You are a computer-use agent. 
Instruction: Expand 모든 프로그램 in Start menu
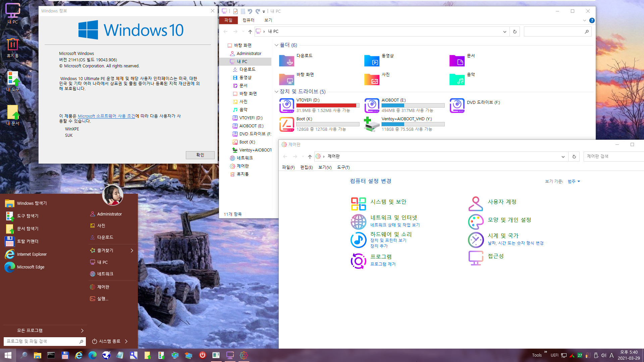[x=82, y=330]
